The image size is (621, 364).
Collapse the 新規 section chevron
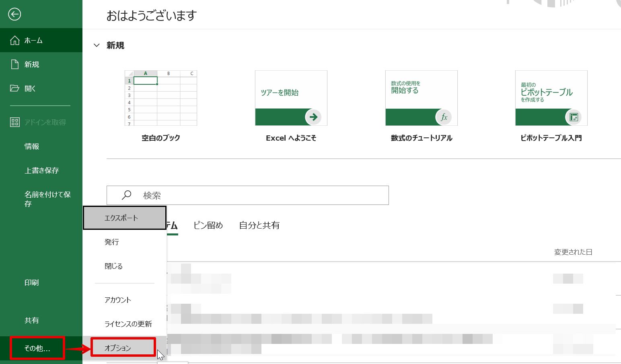click(97, 45)
